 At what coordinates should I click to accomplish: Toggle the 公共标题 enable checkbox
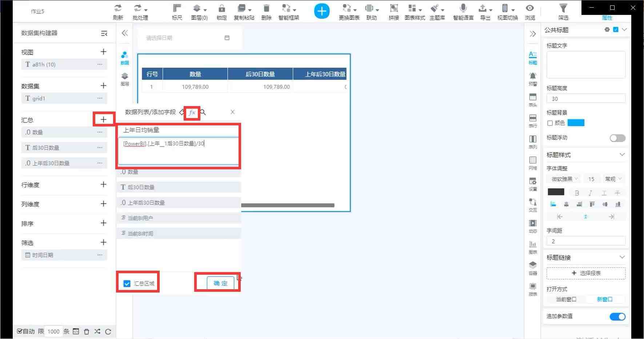(616, 29)
